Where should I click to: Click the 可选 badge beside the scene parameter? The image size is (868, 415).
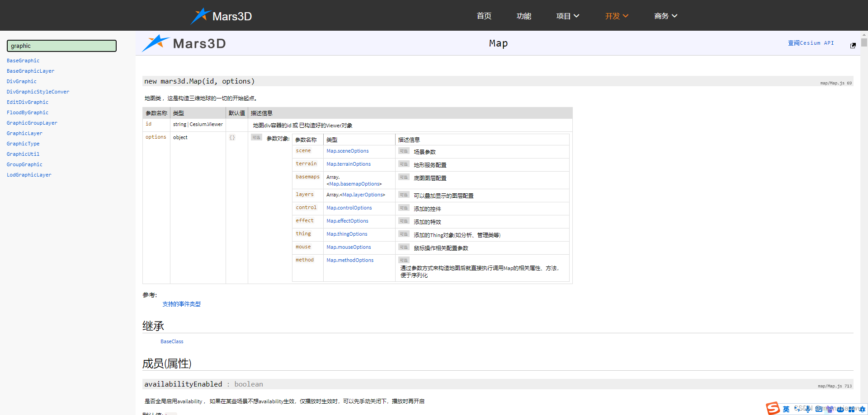(x=403, y=151)
